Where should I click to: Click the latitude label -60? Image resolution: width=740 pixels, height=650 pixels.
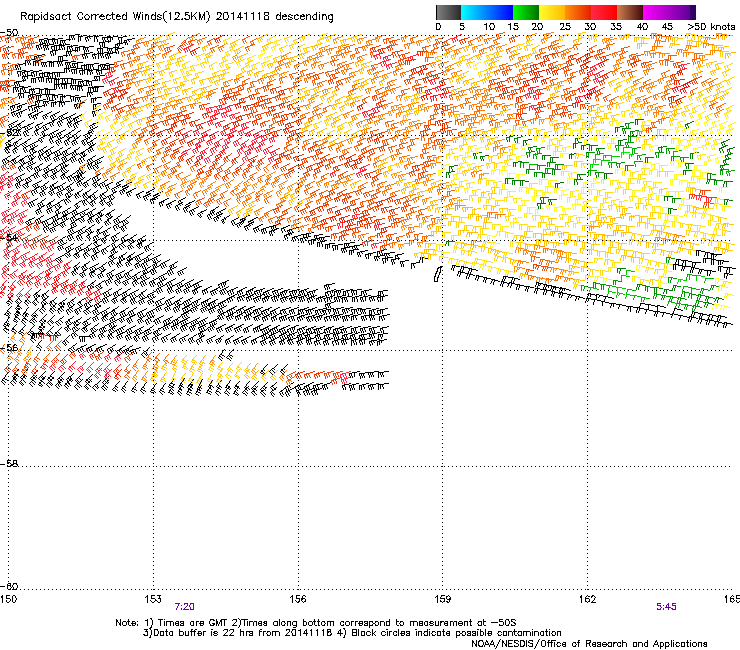pyautogui.click(x=9, y=586)
